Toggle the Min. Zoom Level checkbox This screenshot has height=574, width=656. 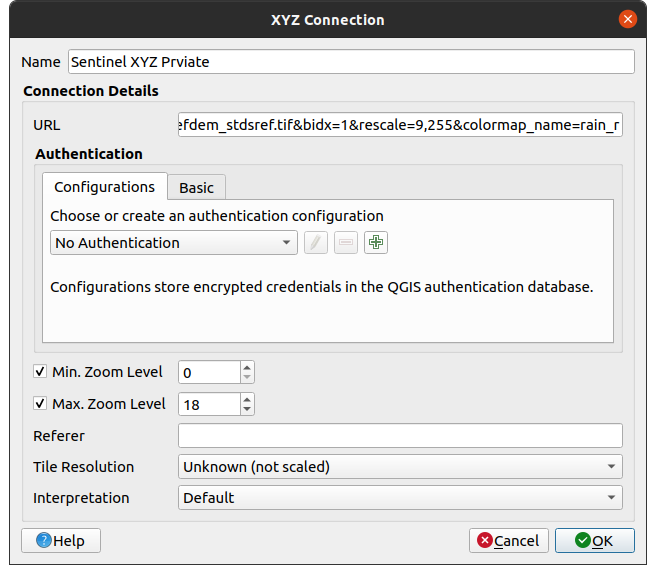point(40,372)
